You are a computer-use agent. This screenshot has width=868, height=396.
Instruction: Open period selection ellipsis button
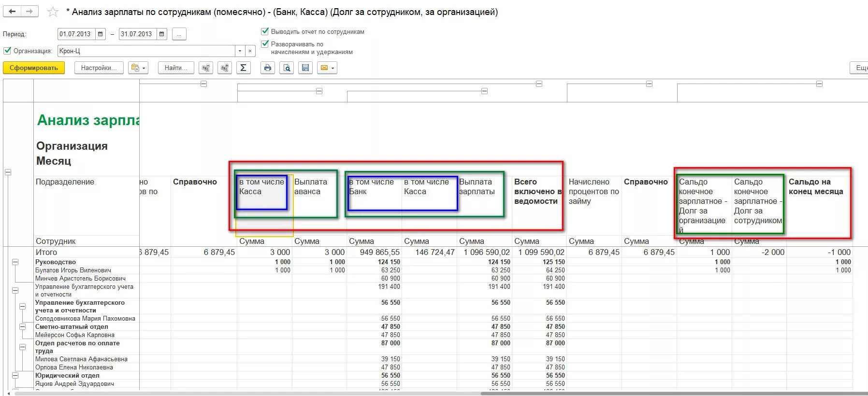coord(179,34)
